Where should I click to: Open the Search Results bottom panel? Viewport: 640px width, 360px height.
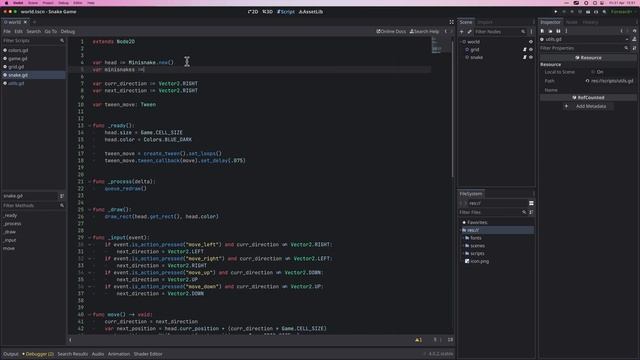click(73, 354)
